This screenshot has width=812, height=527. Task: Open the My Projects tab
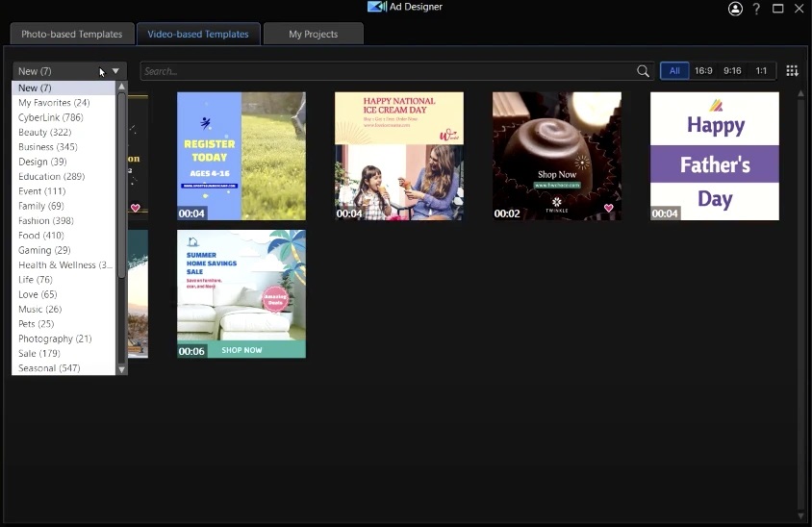(314, 35)
